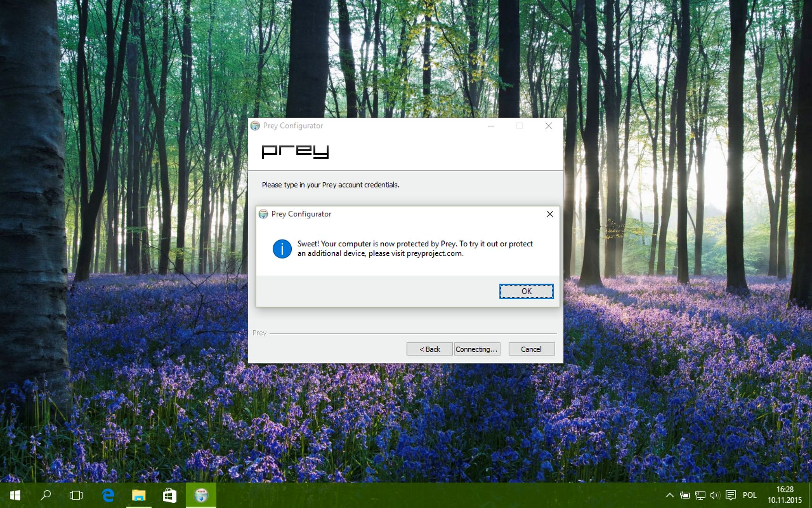The image size is (812, 508).
Task: Open taskbar Search
Action: coord(46,495)
